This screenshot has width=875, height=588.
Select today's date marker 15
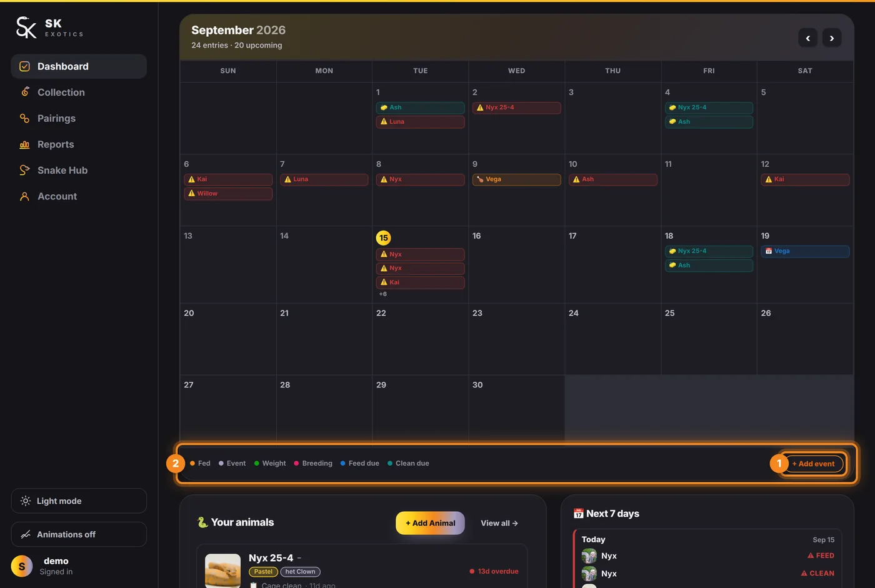(383, 237)
